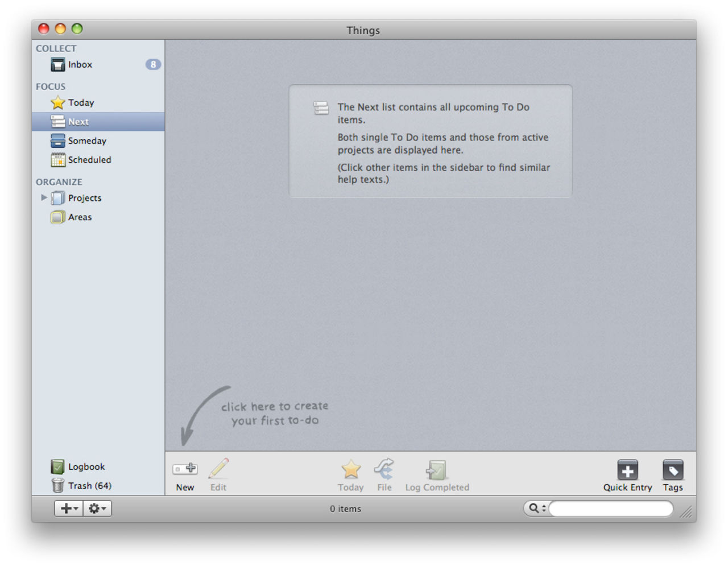Open the Areas list

click(x=79, y=217)
